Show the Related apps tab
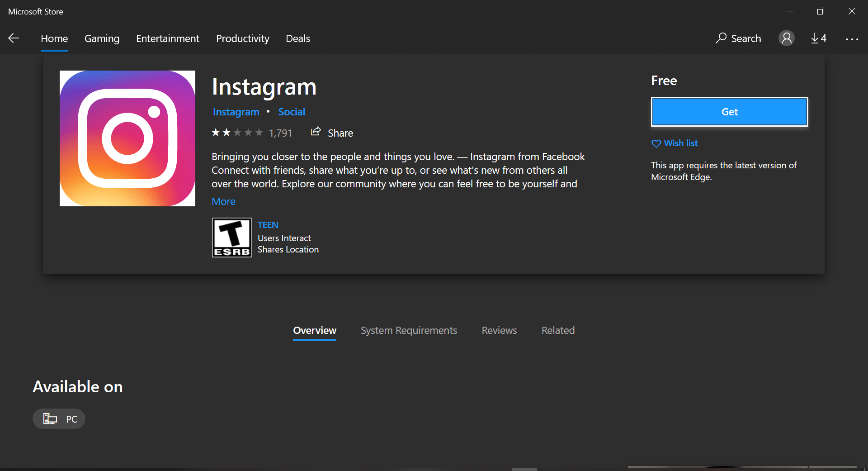 [558, 331]
